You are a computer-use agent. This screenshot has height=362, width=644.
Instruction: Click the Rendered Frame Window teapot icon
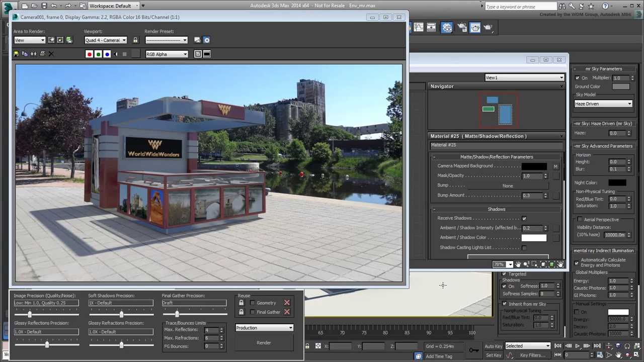click(475, 28)
